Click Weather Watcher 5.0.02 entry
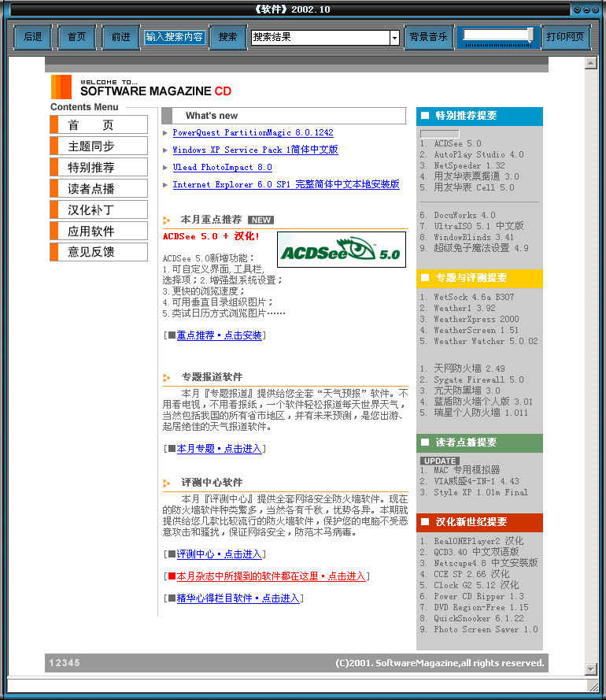 point(486,341)
